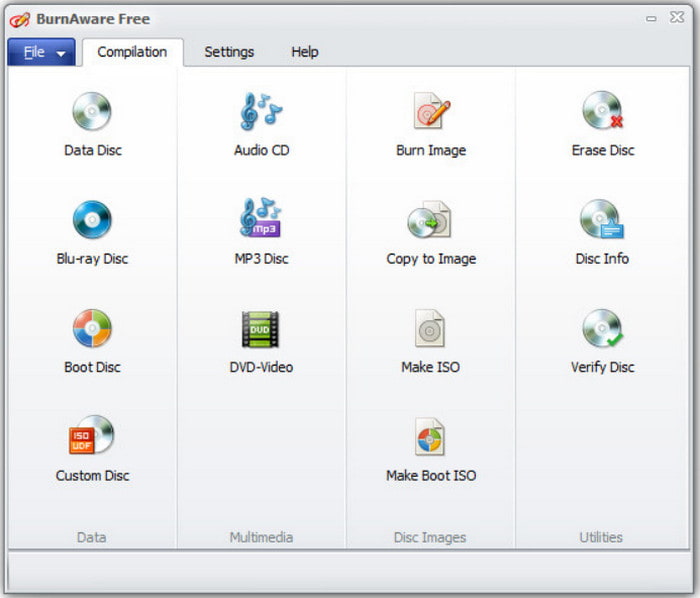
Task: Choose the MP3 Disc icon
Action: point(261,217)
